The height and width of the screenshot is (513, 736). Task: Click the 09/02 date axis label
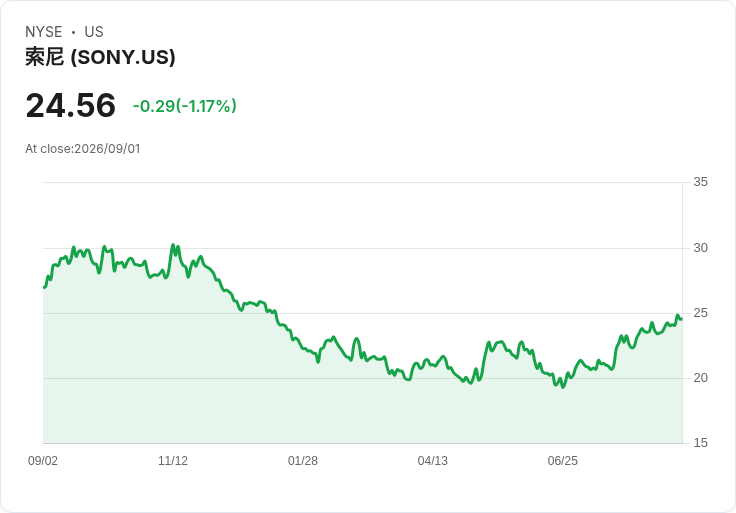click(x=43, y=461)
